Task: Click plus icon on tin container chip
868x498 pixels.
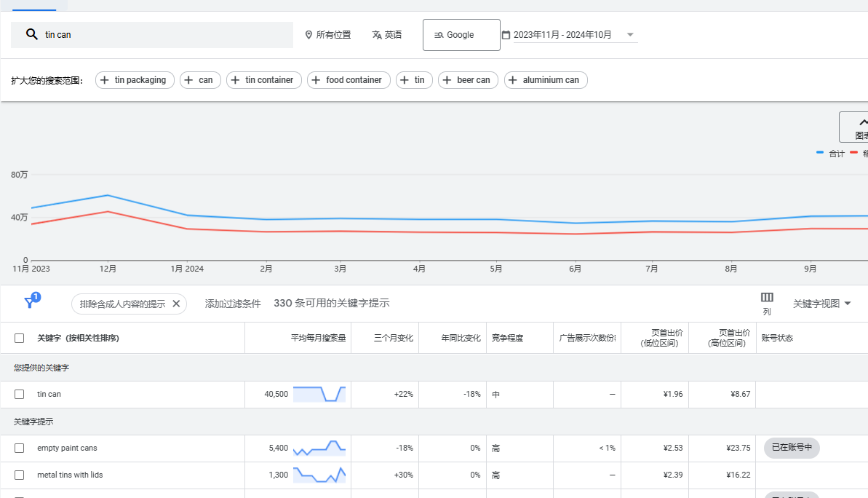Action: (x=235, y=80)
